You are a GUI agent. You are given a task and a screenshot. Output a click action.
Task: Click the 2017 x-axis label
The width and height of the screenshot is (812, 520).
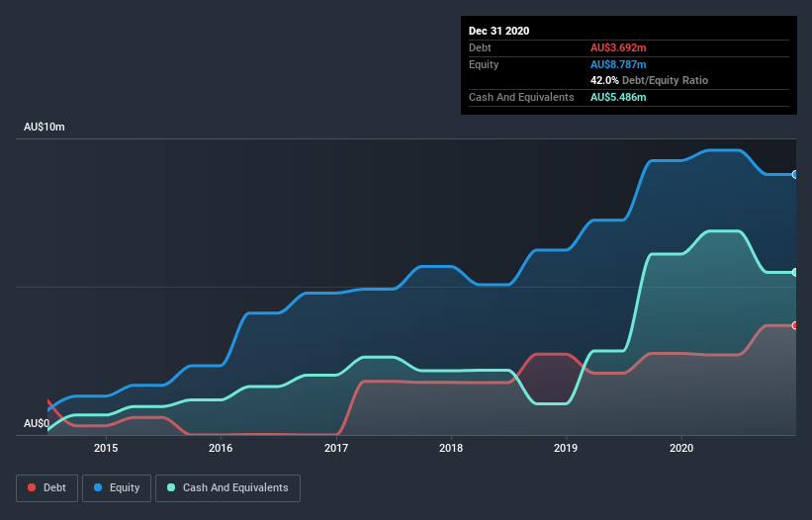click(x=336, y=448)
